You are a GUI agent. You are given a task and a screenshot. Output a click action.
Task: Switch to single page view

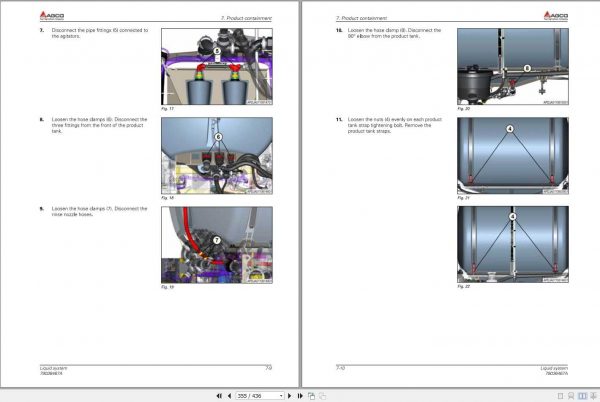pyautogui.click(x=561, y=396)
